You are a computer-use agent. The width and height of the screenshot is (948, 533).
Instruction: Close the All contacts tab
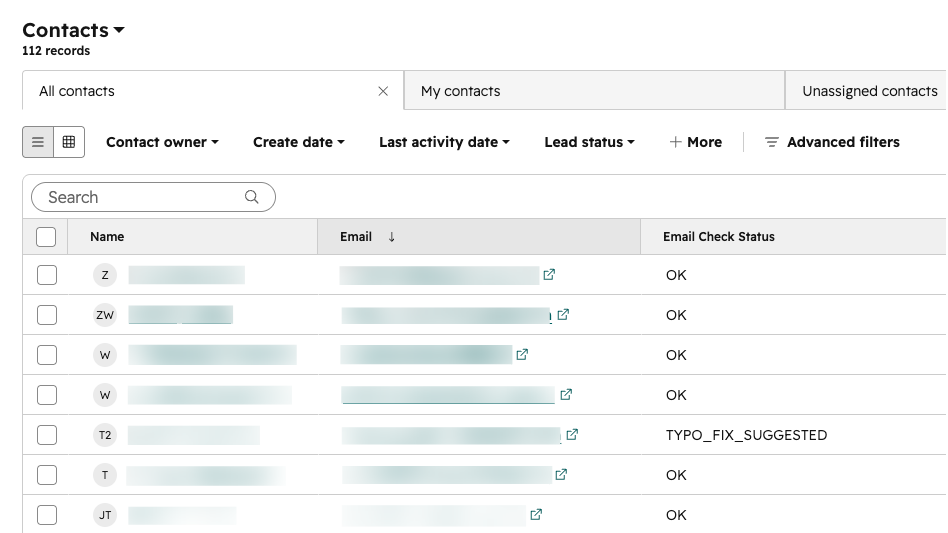pos(383,91)
